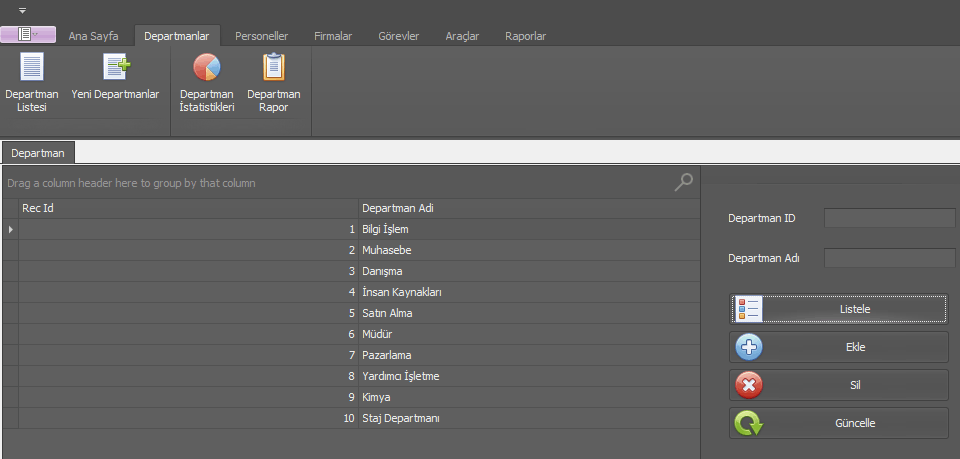
Task: Go to the Firmalar tab
Action: click(333, 36)
